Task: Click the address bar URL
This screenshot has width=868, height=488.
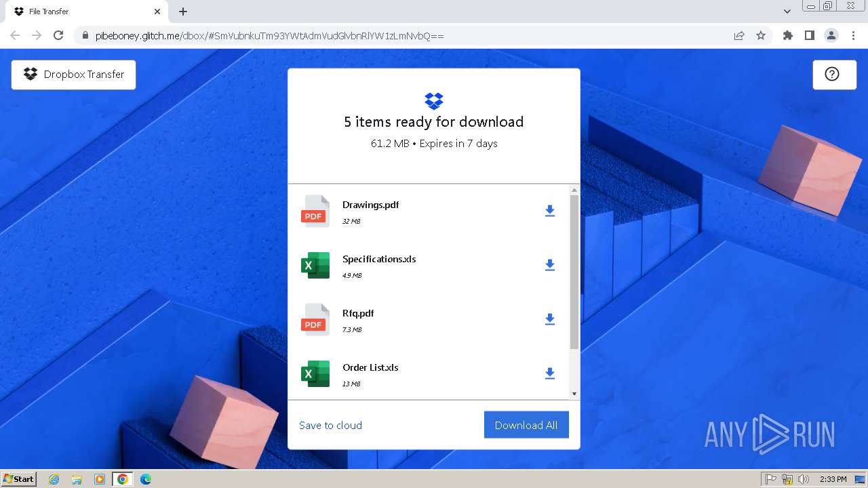Action: 269,36
